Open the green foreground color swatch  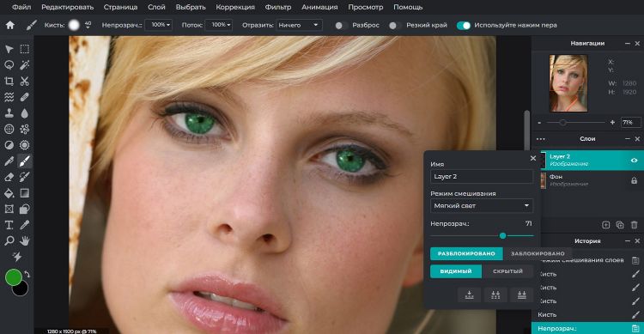click(13, 277)
